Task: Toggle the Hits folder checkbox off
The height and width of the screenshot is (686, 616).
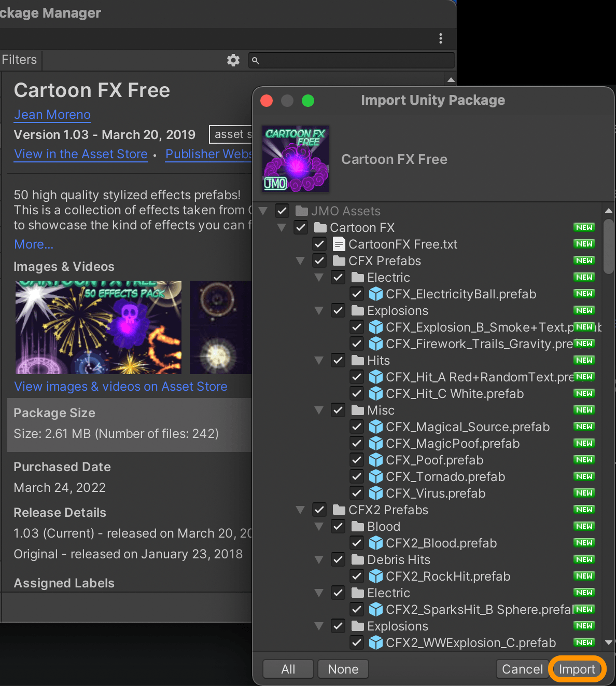Action: coord(338,360)
